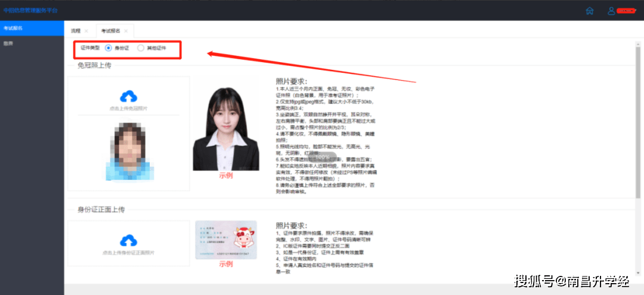Click the 示例 label under ID card
This screenshot has width=644, height=295.
[226, 264]
